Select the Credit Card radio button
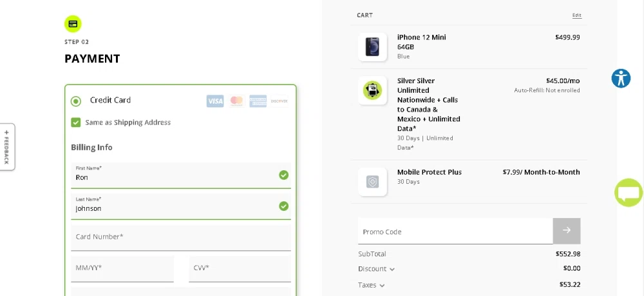 point(76,101)
